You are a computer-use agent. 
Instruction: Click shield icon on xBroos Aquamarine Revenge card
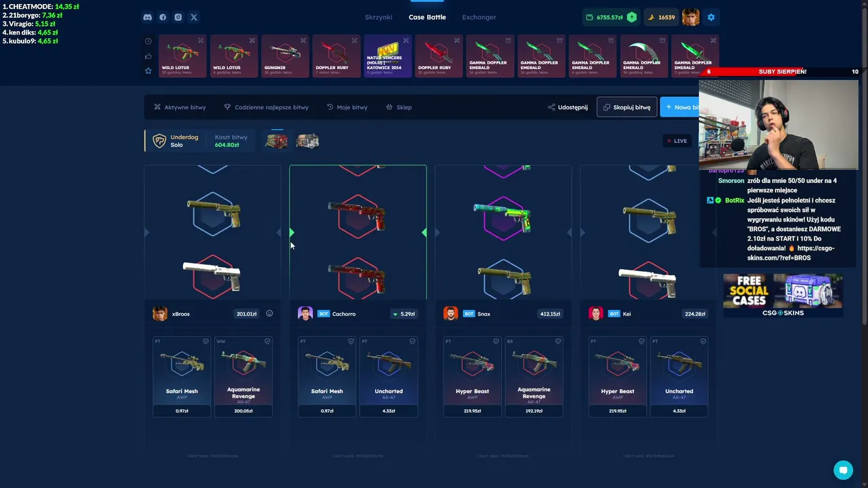pyautogui.click(x=267, y=342)
